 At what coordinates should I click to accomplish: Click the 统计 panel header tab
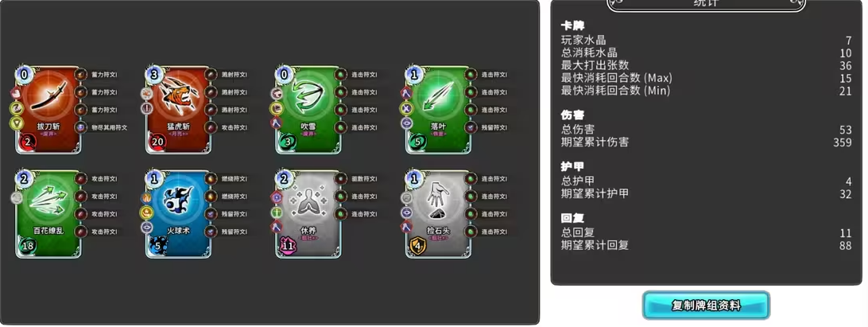[706, 5]
